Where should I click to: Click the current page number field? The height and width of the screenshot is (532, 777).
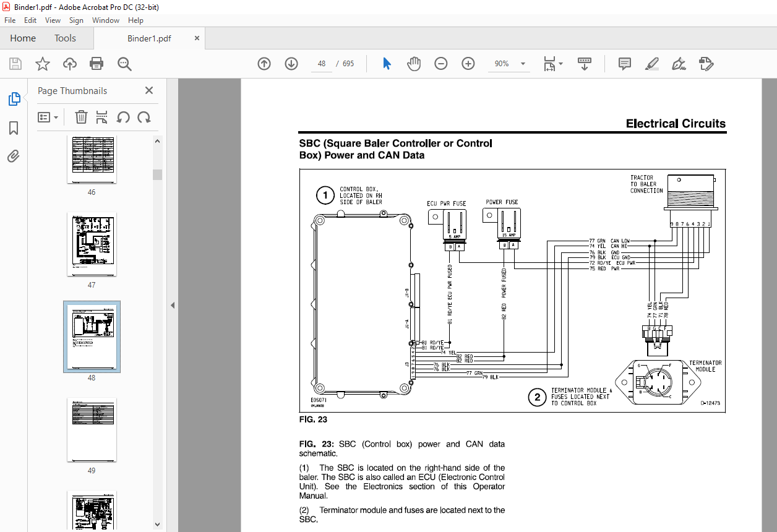coord(320,64)
